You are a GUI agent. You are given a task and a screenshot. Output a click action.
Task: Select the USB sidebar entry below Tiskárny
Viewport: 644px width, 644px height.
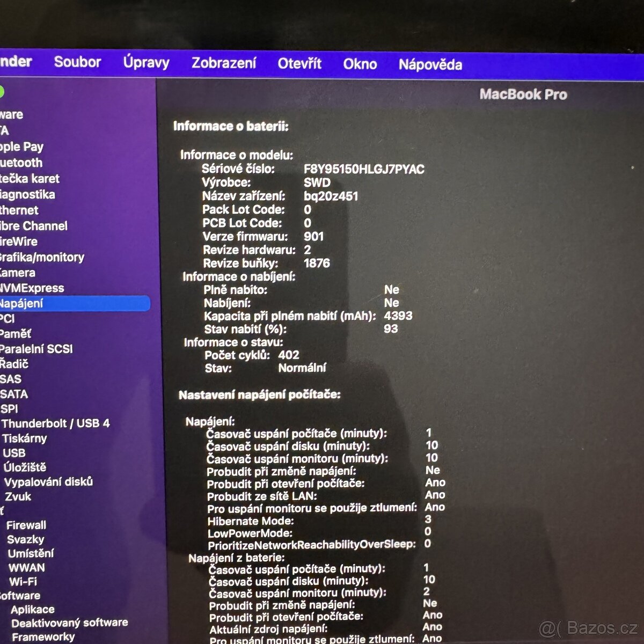click(14, 453)
